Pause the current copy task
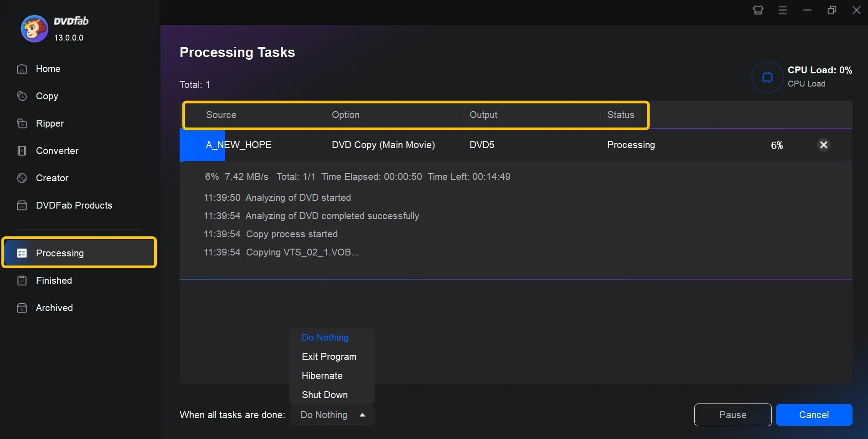The height and width of the screenshot is (439, 868). [x=732, y=414]
